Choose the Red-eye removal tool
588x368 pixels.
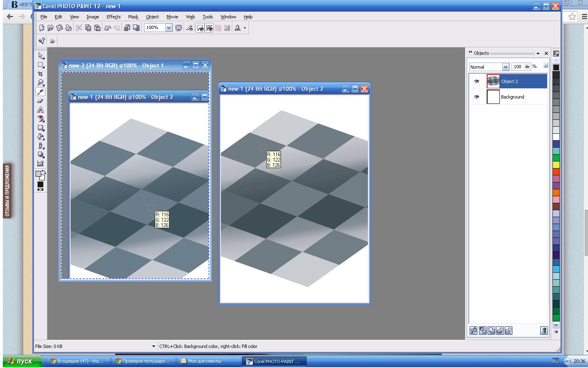(40, 119)
